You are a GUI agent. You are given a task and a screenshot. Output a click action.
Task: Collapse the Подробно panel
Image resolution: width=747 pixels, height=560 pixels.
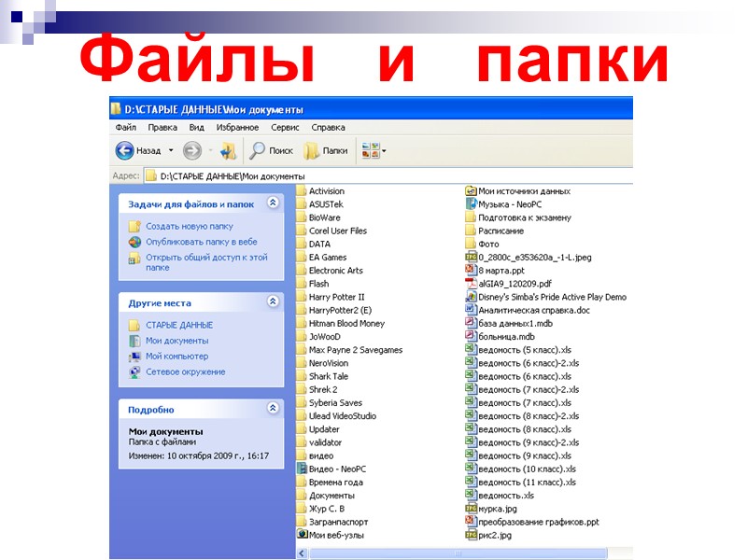pyautogui.click(x=274, y=409)
